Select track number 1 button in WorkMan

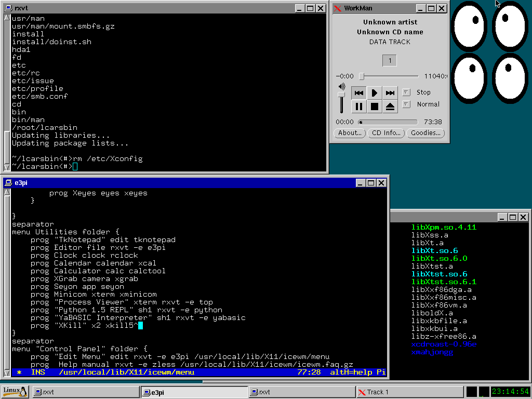coord(390,61)
